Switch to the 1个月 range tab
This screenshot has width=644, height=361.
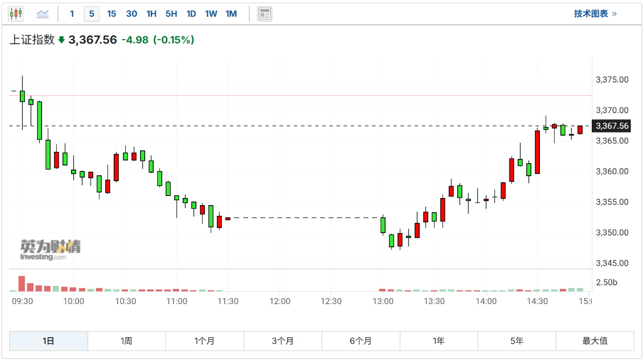pos(205,341)
